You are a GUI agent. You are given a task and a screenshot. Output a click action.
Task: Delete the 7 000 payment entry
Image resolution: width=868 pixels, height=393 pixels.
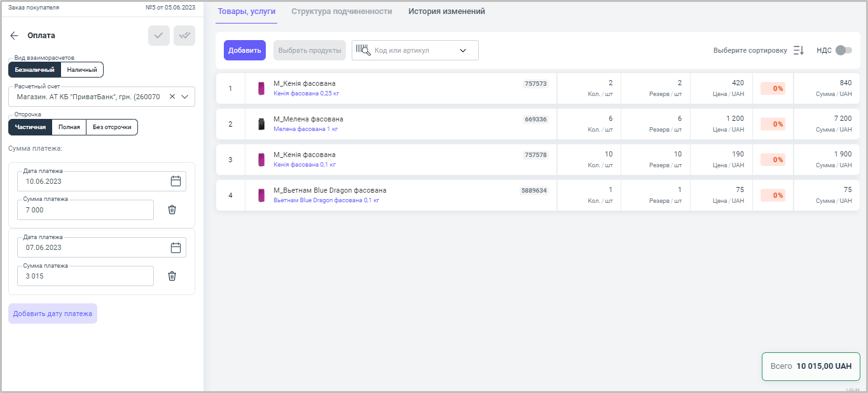(x=172, y=210)
